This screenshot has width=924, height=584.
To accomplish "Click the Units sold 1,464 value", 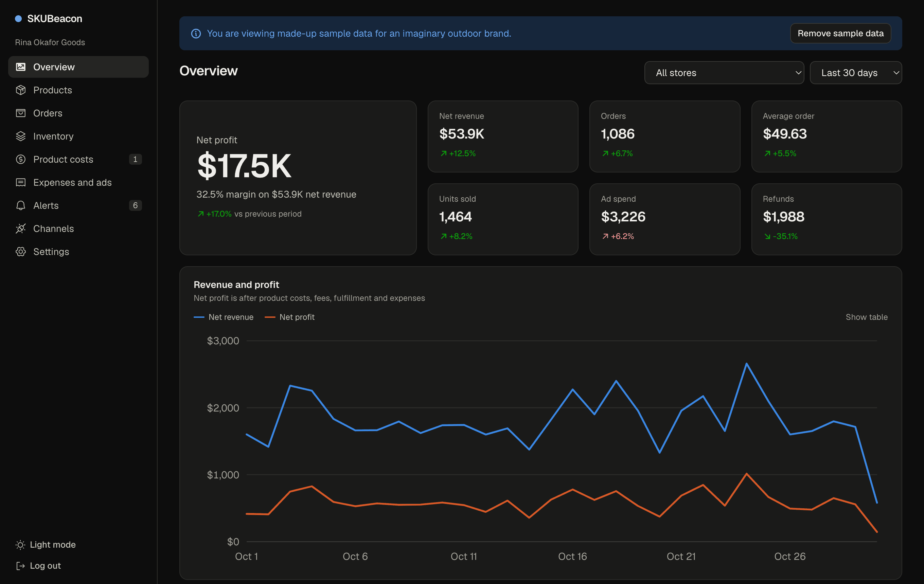I will pyautogui.click(x=456, y=217).
